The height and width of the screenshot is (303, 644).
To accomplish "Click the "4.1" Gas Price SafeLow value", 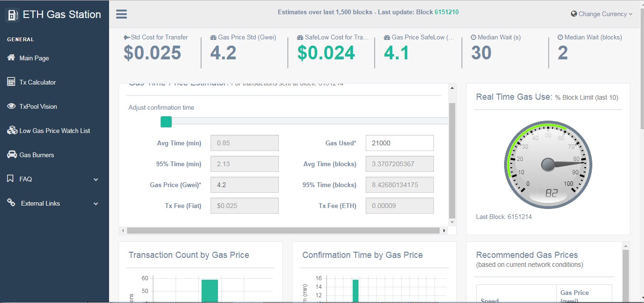I will 396,53.
